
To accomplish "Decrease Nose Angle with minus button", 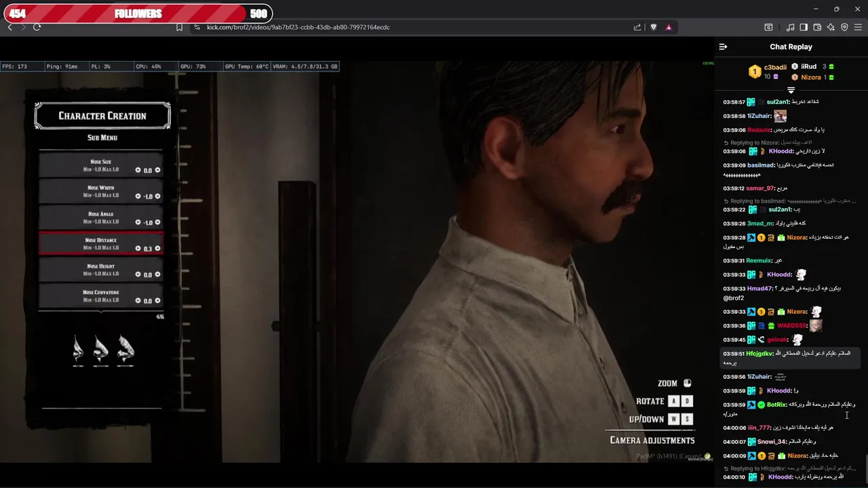I will [138, 222].
